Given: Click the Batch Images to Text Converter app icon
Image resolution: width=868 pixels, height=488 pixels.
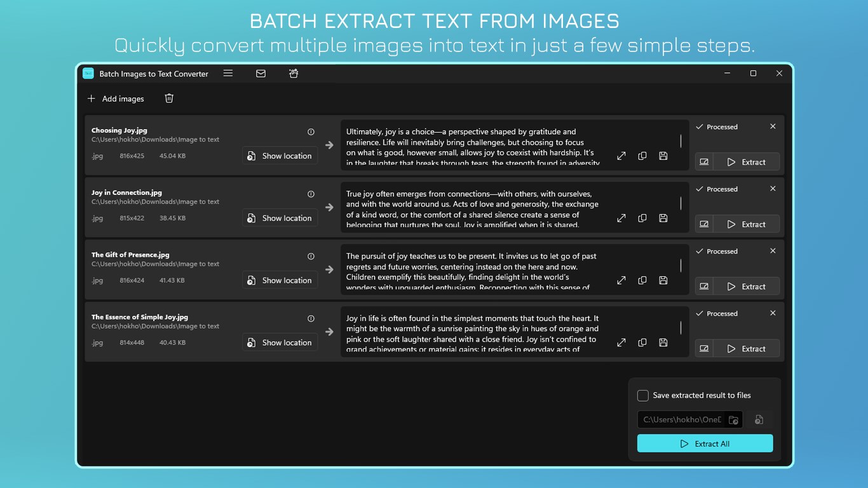Looking at the screenshot, I should 88,74.
